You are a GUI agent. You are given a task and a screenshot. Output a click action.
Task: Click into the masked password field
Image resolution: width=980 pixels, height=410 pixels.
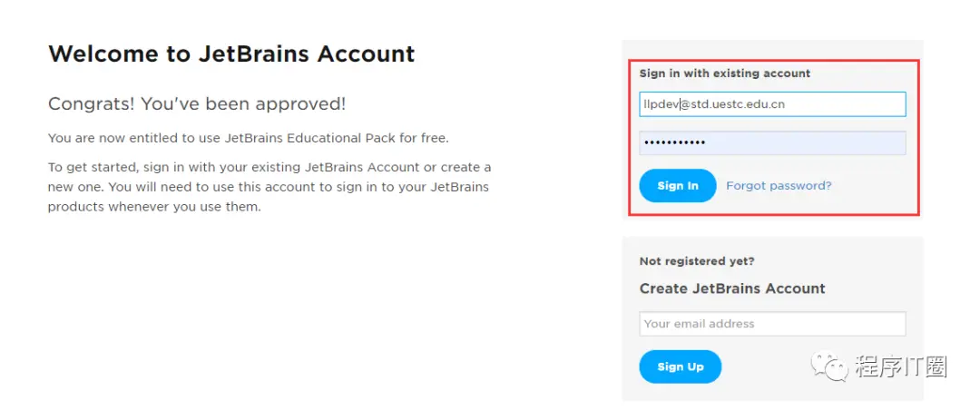coord(772,143)
